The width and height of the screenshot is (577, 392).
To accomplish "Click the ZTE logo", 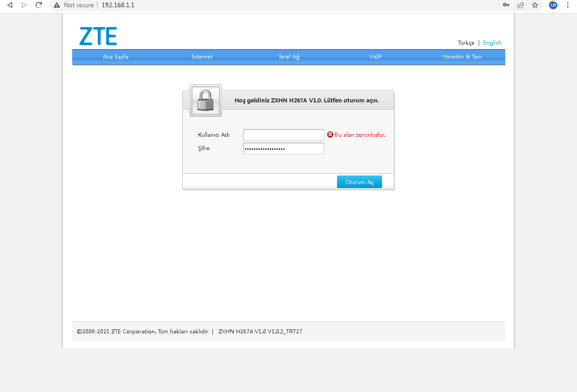I will pyautogui.click(x=98, y=36).
